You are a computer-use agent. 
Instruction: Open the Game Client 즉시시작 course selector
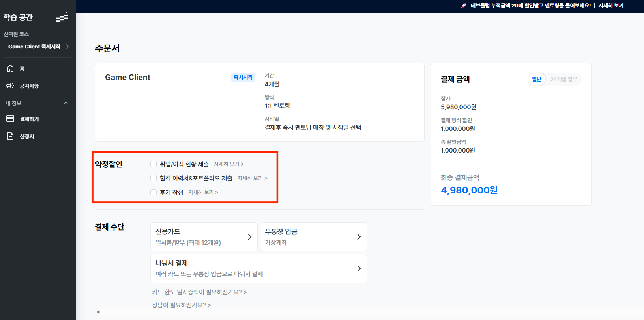(x=38, y=47)
